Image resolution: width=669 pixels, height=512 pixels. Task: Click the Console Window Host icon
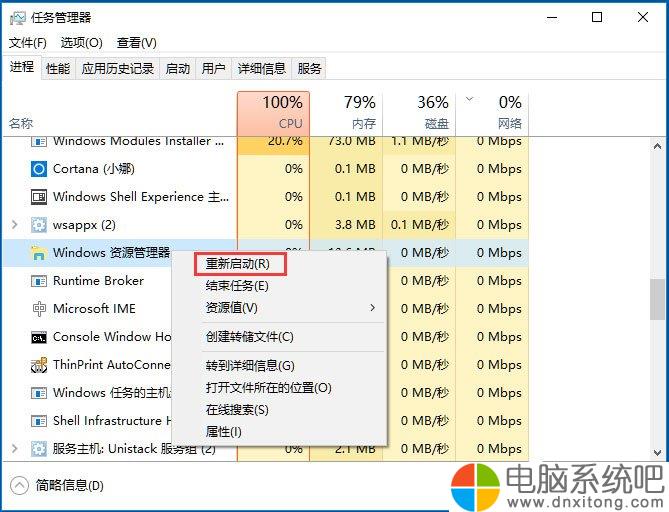[x=39, y=337]
